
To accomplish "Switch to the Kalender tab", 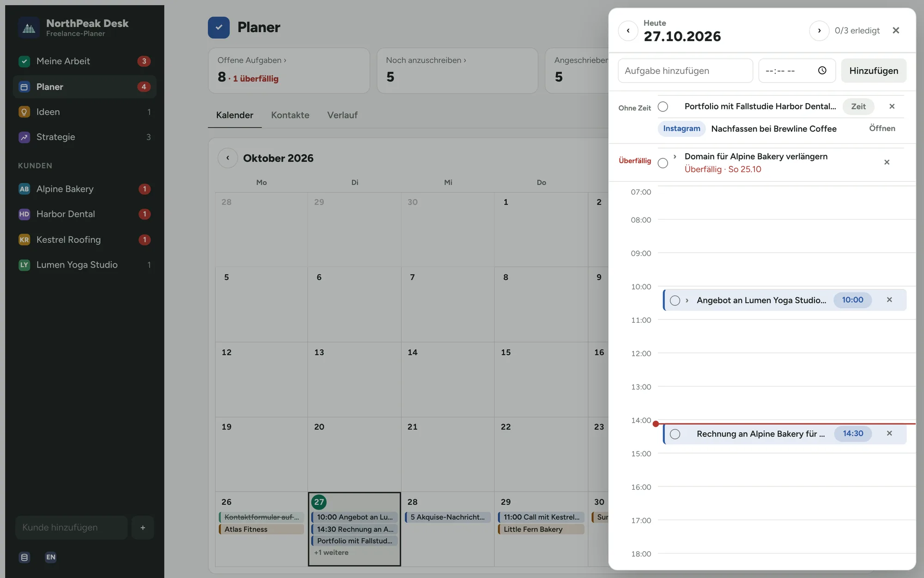I will [235, 115].
